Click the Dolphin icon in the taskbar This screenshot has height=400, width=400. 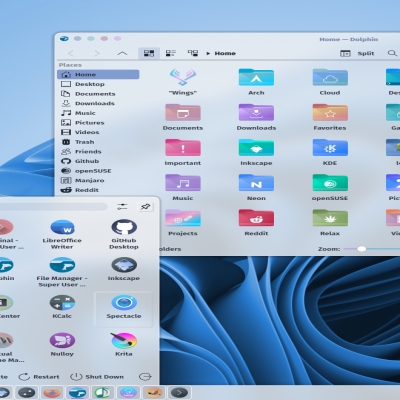tap(77, 392)
